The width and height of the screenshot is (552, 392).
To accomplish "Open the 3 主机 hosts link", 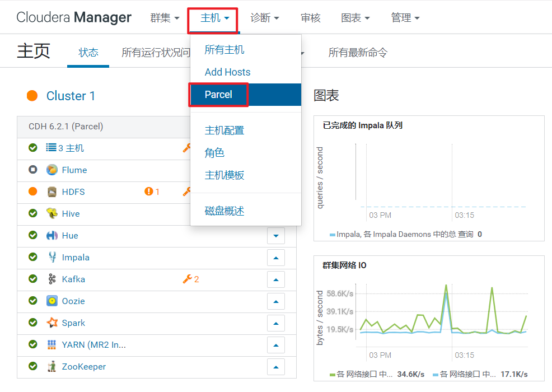I will (x=71, y=148).
